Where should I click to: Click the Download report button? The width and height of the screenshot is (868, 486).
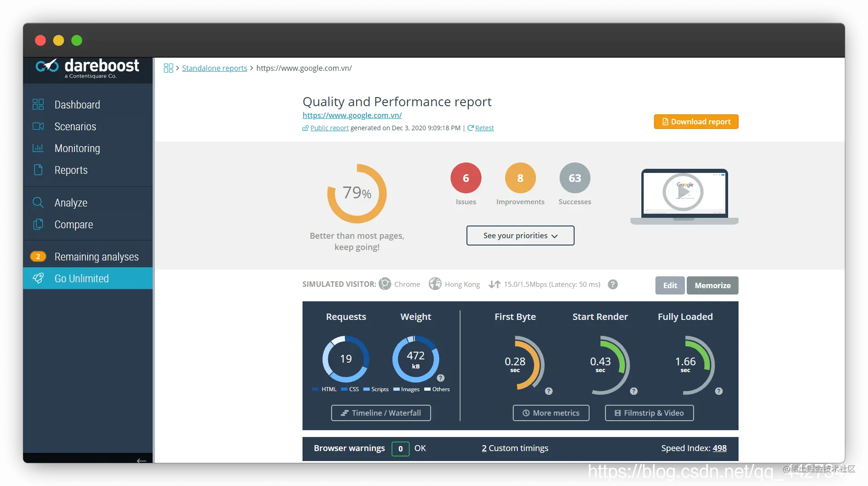[x=696, y=122]
